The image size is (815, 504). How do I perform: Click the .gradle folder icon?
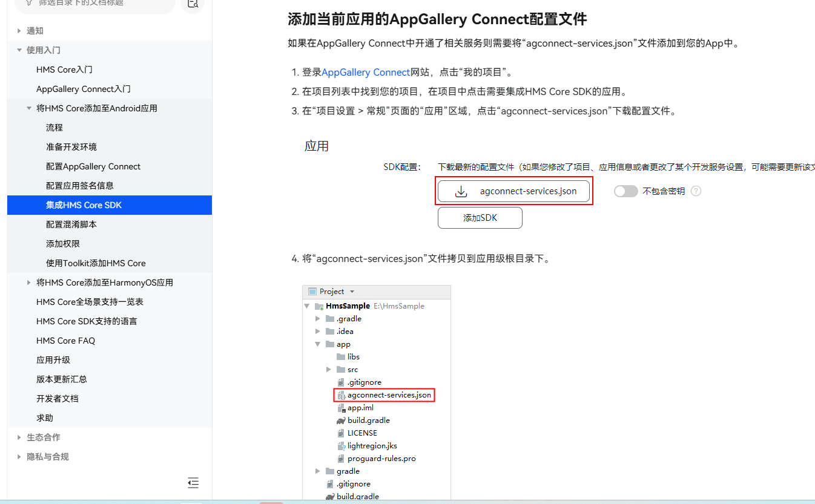(330, 319)
